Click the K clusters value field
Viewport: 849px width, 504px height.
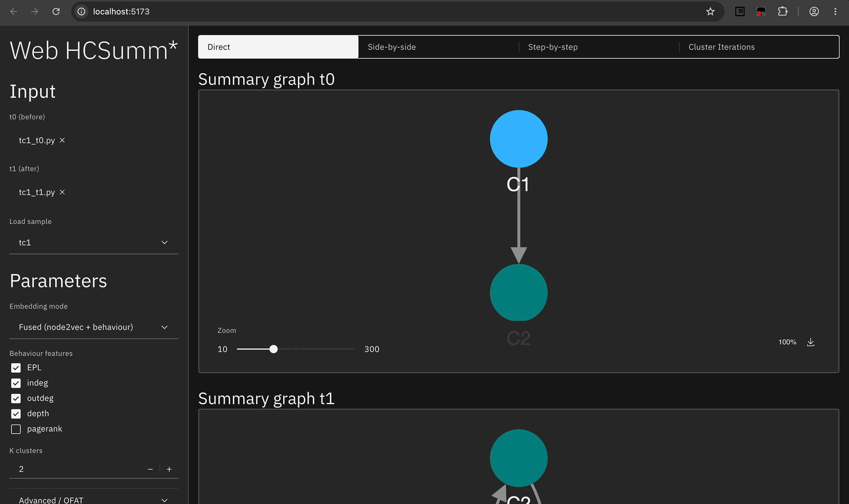pyautogui.click(x=76, y=469)
